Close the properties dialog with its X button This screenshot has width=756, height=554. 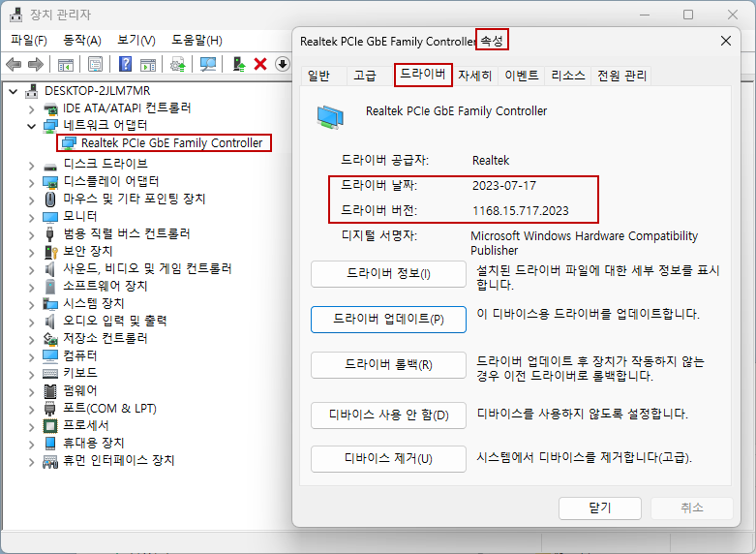click(726, 41)
